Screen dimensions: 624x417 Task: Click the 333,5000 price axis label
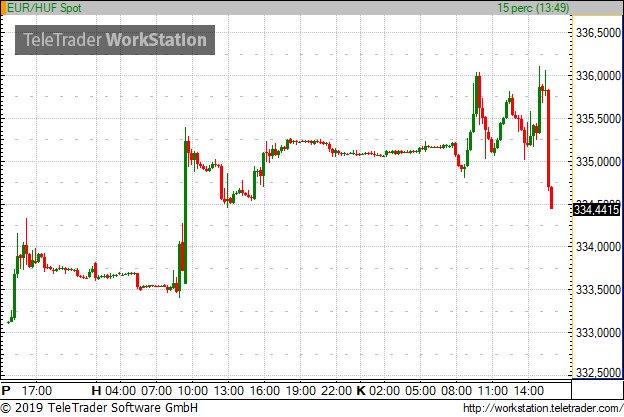[598, 290]
